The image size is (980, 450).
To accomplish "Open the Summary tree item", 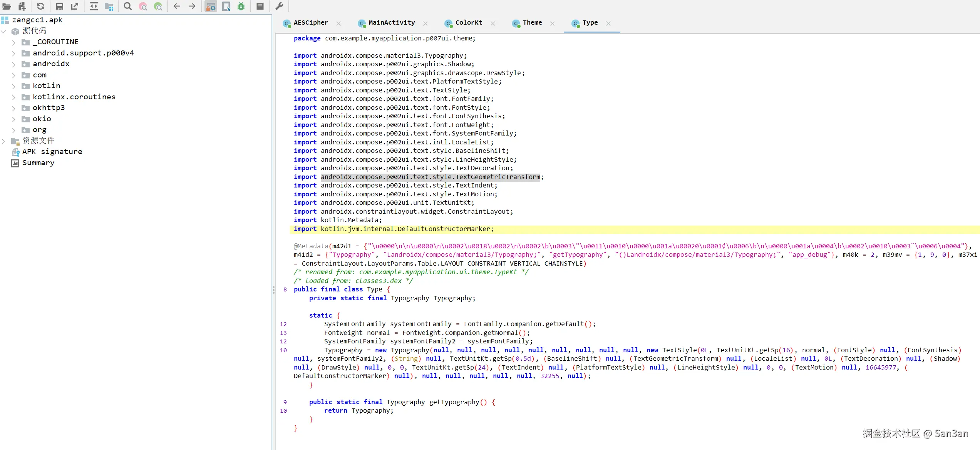I will [38, 163].
